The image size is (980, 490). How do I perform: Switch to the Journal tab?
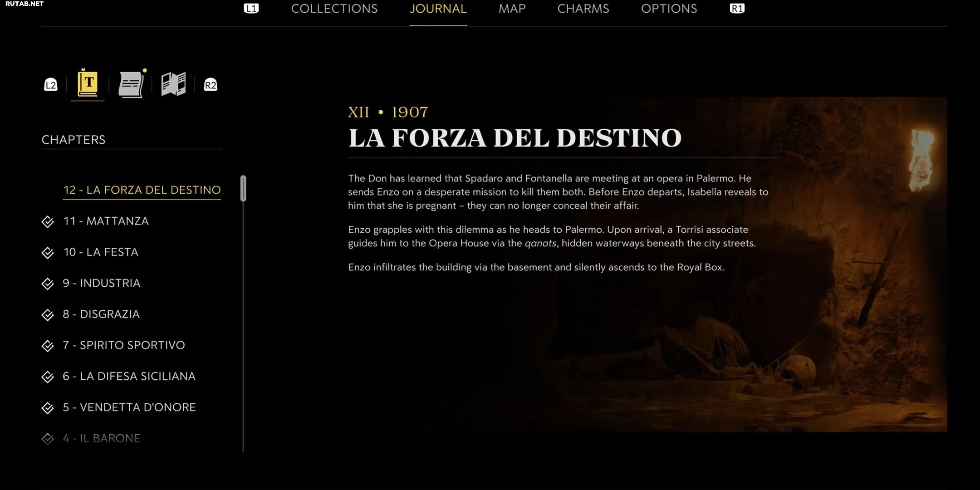438,9
